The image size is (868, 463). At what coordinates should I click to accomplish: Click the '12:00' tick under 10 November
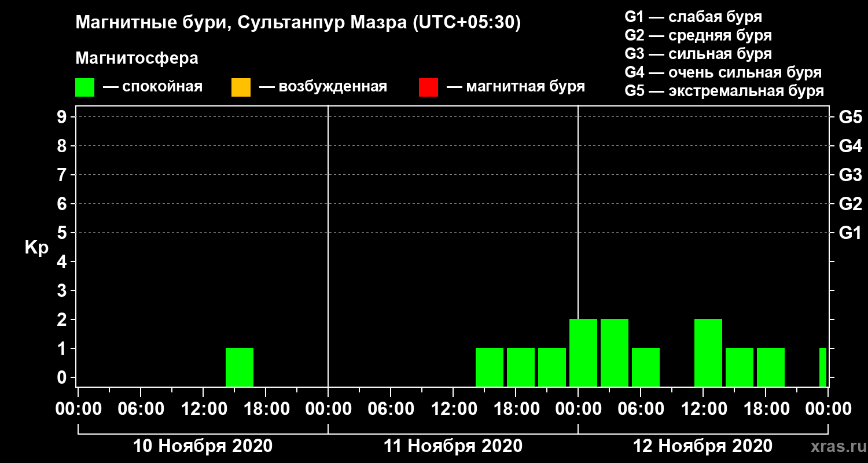[x=203, y=409]
